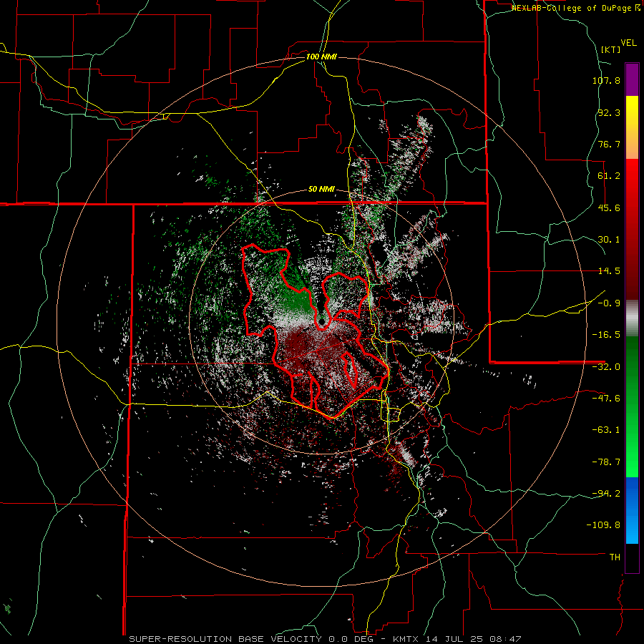Screen dimensions: 644x644
Task: Select the -109.8 legend value
Action: coord(603,525)
